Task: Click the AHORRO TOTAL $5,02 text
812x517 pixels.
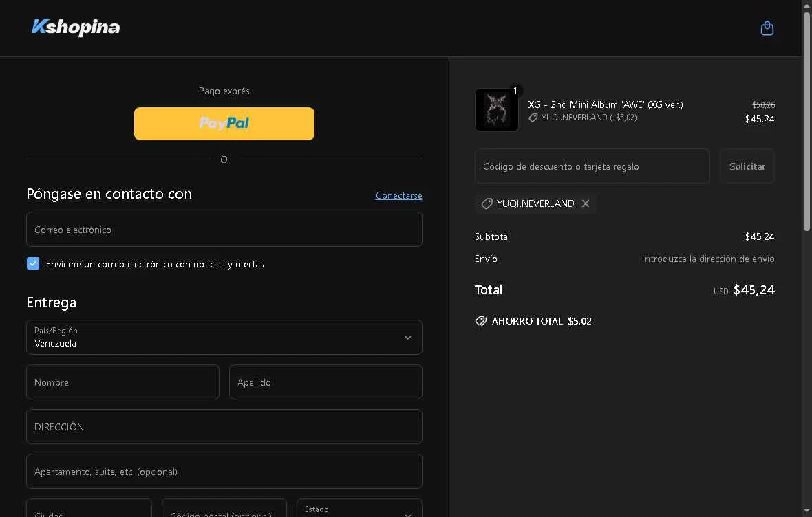Action: [x=541, y=321]
